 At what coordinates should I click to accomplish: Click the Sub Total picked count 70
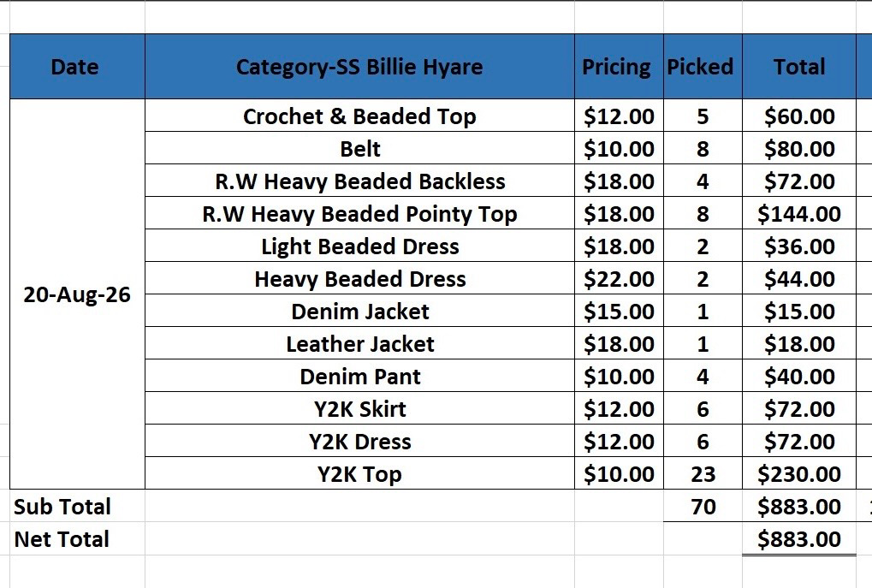click(x=703, y=506)
